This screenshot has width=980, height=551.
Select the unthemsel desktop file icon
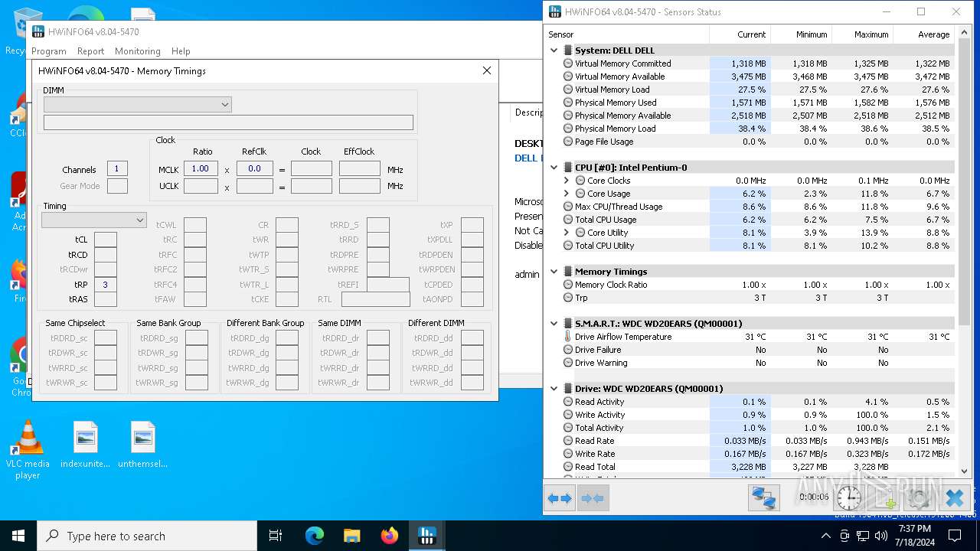pos(143,445)
